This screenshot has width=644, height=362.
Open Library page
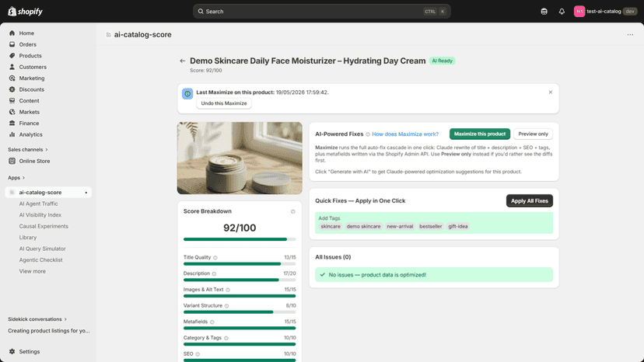[x=28, y=237]
